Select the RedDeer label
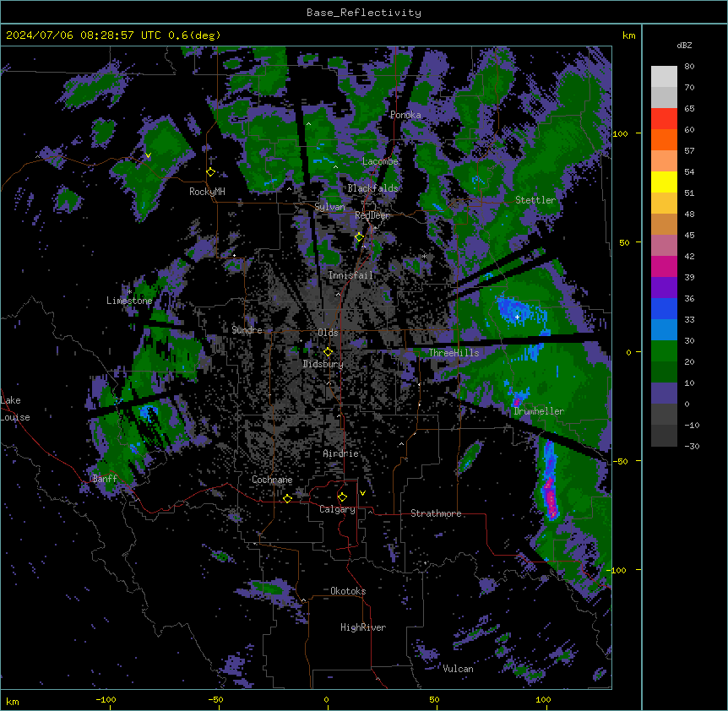 coord(372,215)
